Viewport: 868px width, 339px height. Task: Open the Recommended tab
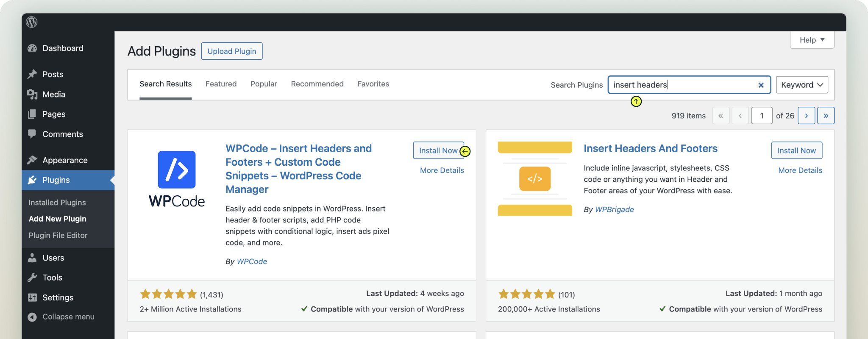(x=317, y=84)
